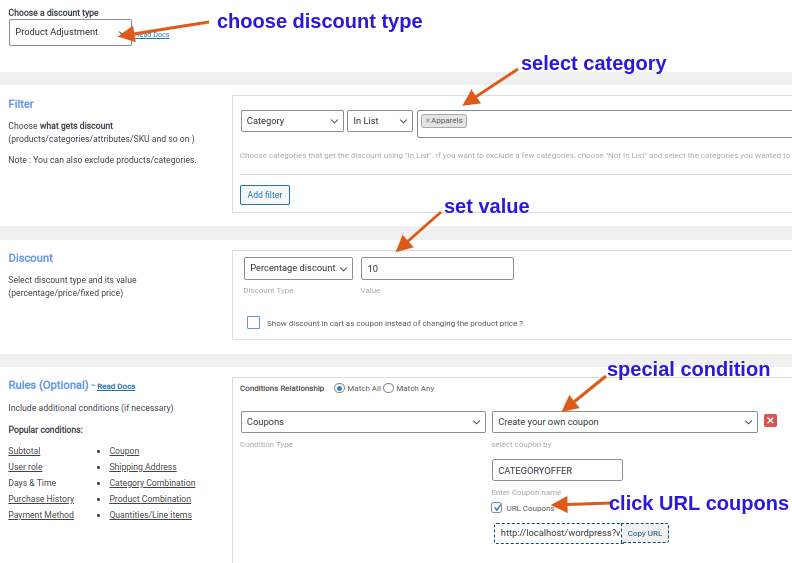This screenshot has height=563, width=792.
Task: Open the Percentage discount type dropdown
Action: pyautogui.click(x=298, y=268)
